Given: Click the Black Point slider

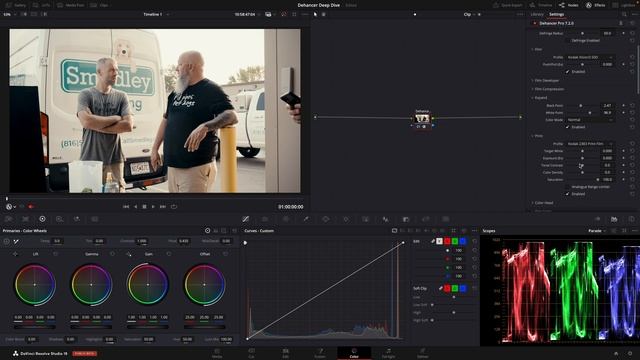Looking at the screenshot, I should pyautogui.click(x=581, y=106).
